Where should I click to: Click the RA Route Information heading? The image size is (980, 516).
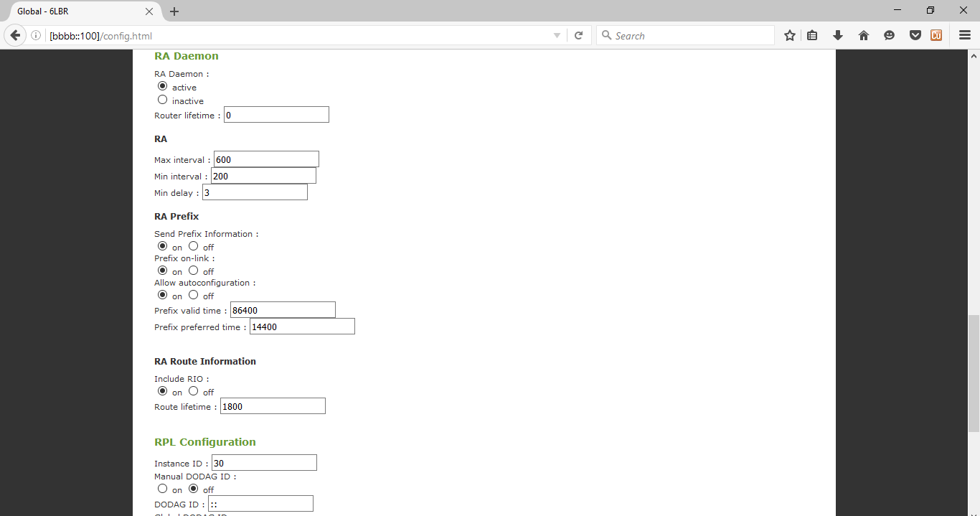click(x=205, y=361)
